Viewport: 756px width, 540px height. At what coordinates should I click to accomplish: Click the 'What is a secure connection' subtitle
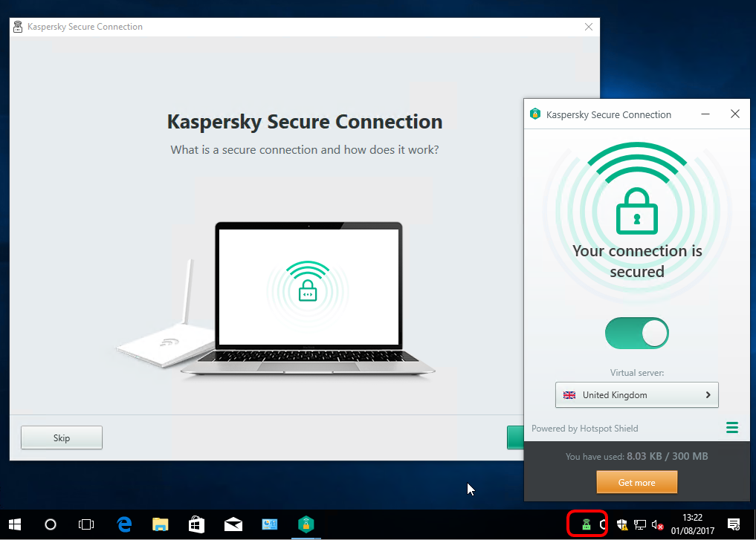pyautogui.click(x=304, y=150)
